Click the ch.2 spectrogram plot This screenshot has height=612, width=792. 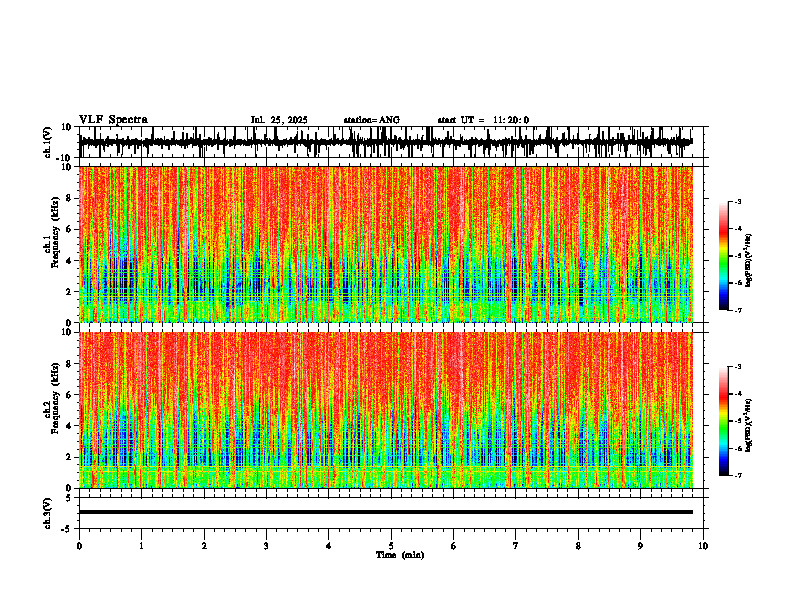tap(385, 410)
